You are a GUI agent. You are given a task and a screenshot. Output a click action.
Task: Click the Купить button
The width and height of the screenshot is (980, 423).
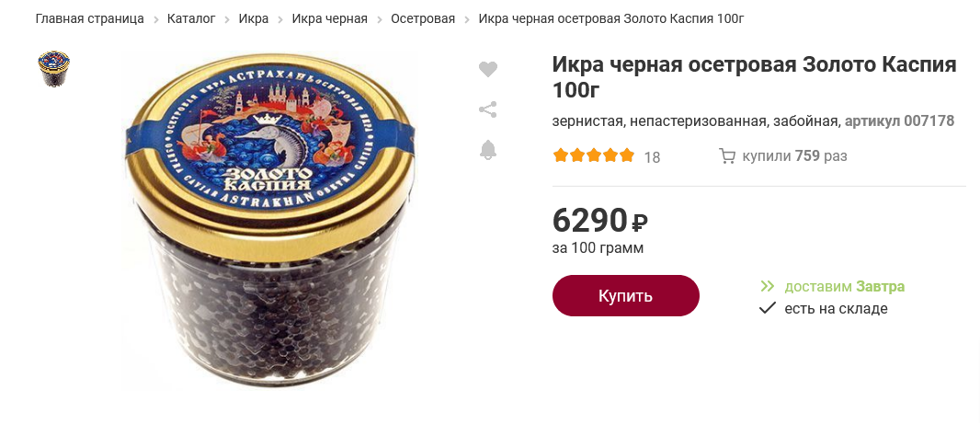[626, 295]
